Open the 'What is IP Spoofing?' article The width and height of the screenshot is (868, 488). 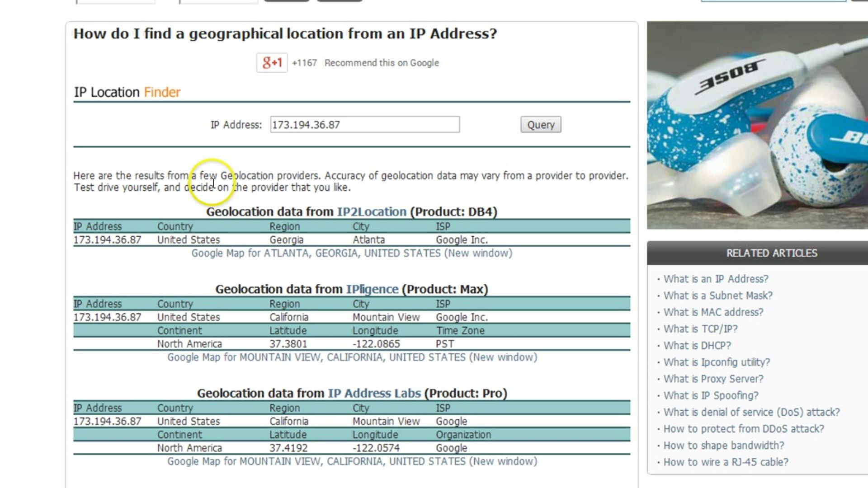pos(711,396)
